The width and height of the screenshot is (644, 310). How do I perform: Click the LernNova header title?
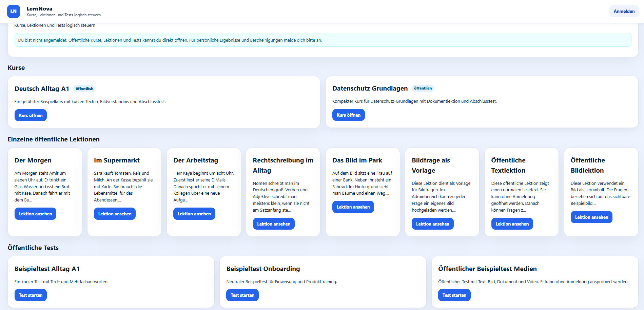[39, 8]
